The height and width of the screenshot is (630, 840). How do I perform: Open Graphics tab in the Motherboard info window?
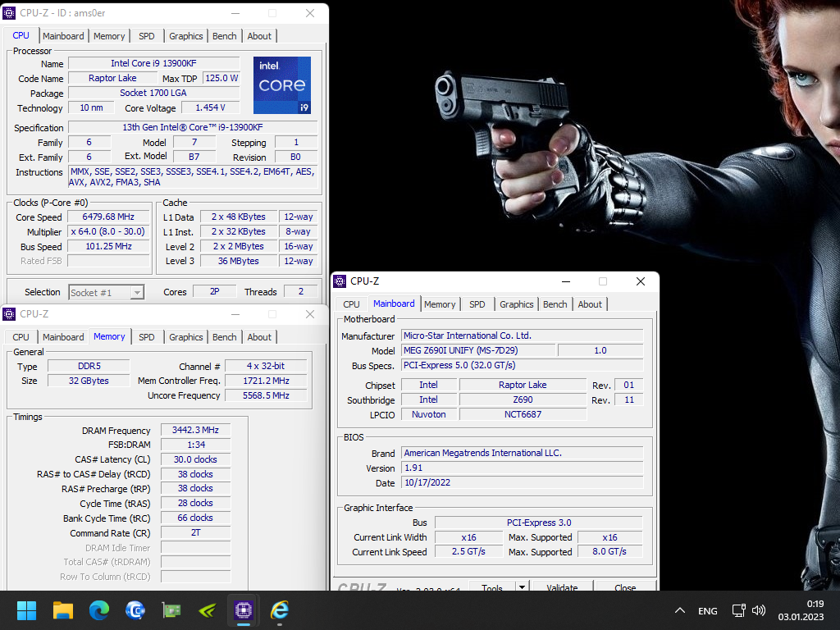coord(517,304)
